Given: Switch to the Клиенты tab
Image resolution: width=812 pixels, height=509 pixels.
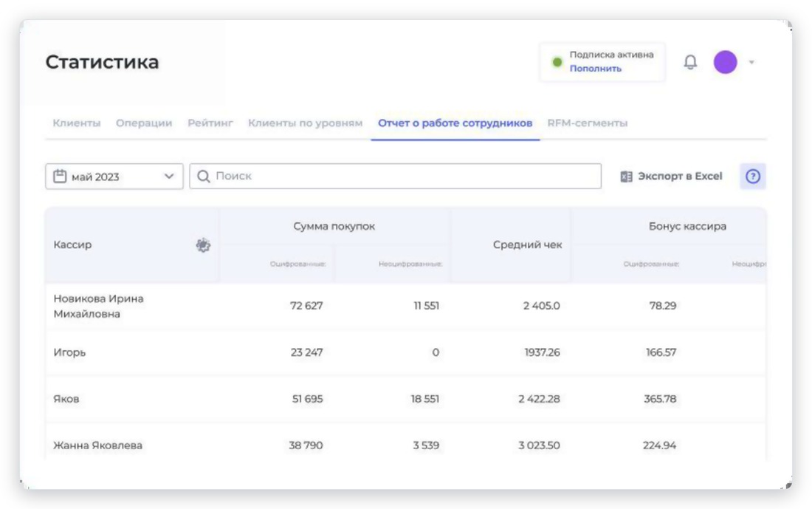Looking at the screenshot, I should 77,123.
